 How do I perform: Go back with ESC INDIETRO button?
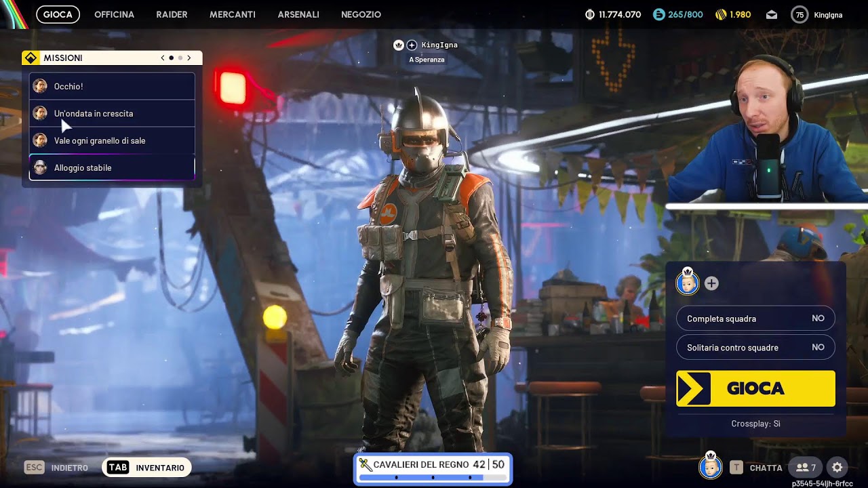pyautogui.click(x=56, y=468)
